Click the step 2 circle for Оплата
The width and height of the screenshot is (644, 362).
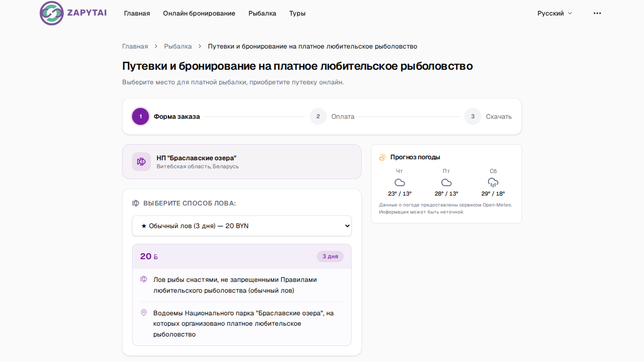tap(318, 116)
